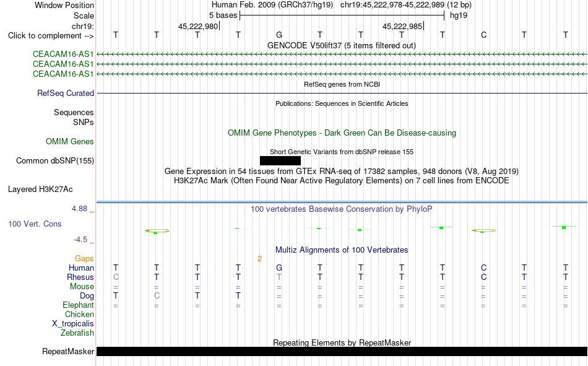Open the H3K27Ac Mark ENCODE track title

[342, 181]
